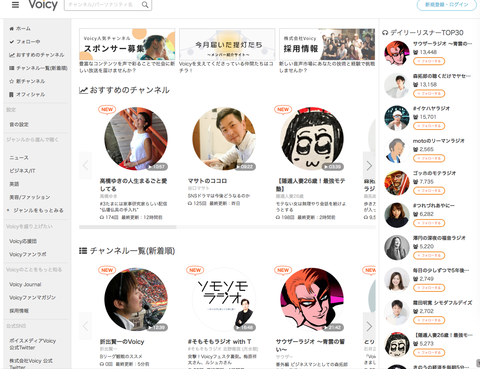Open サウザーラジオ avatar in TOP30

(397, 53)
